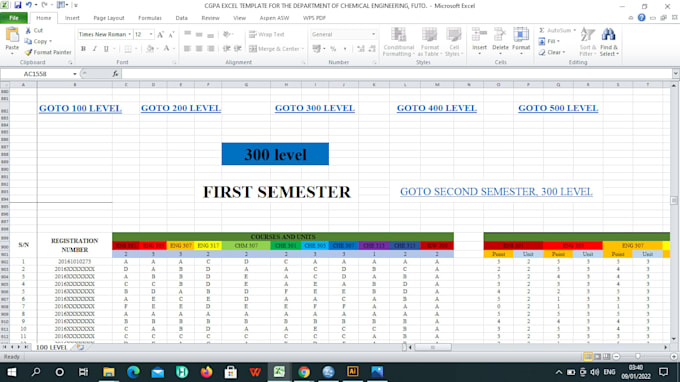Switch to the Insert tab
Image resolution: width=680 pixels, height=382 pixels.
(x=72, y=18)
